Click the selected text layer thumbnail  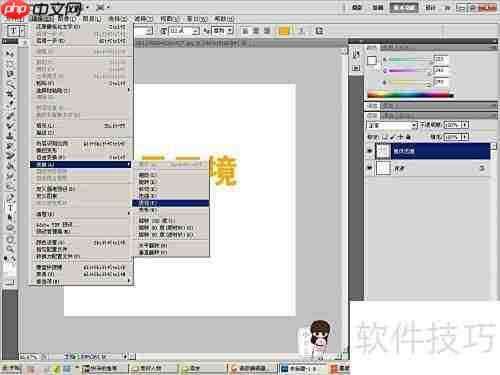pos(383,151)
